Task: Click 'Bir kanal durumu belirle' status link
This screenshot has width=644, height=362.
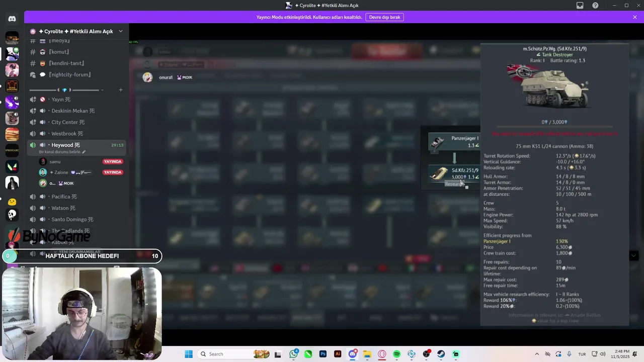Action: coord(62,152)
